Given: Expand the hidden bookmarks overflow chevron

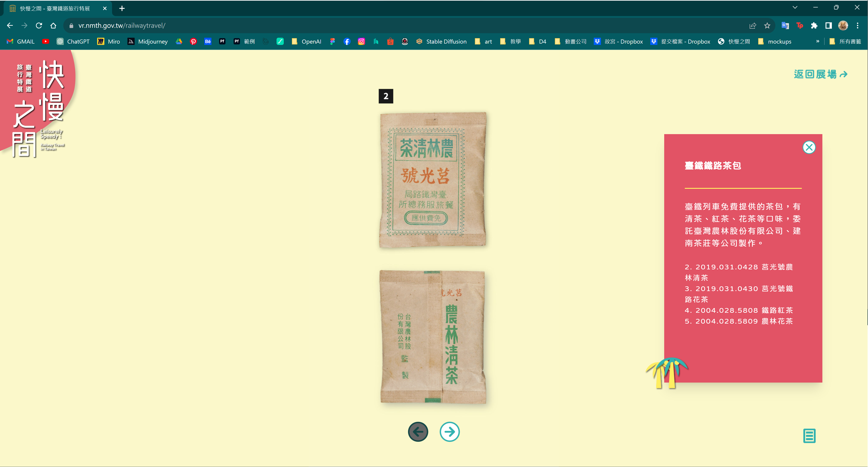Looking at the screenshot, I should pos(817,41).
